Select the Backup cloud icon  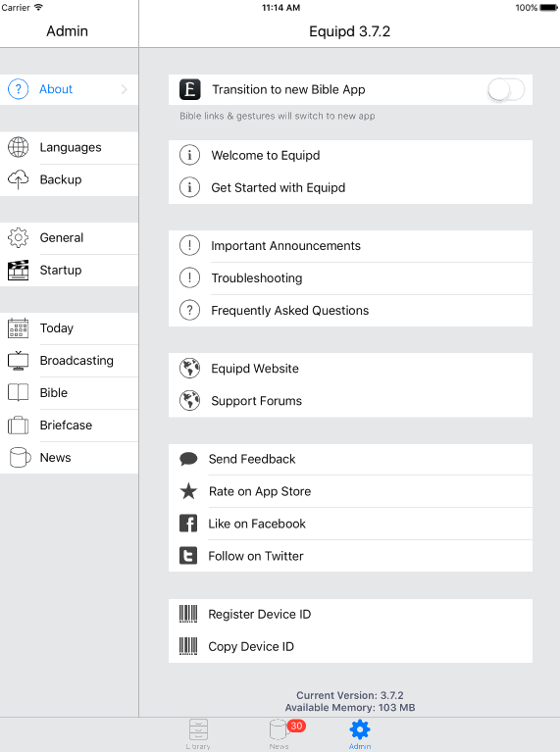point(19,179)
